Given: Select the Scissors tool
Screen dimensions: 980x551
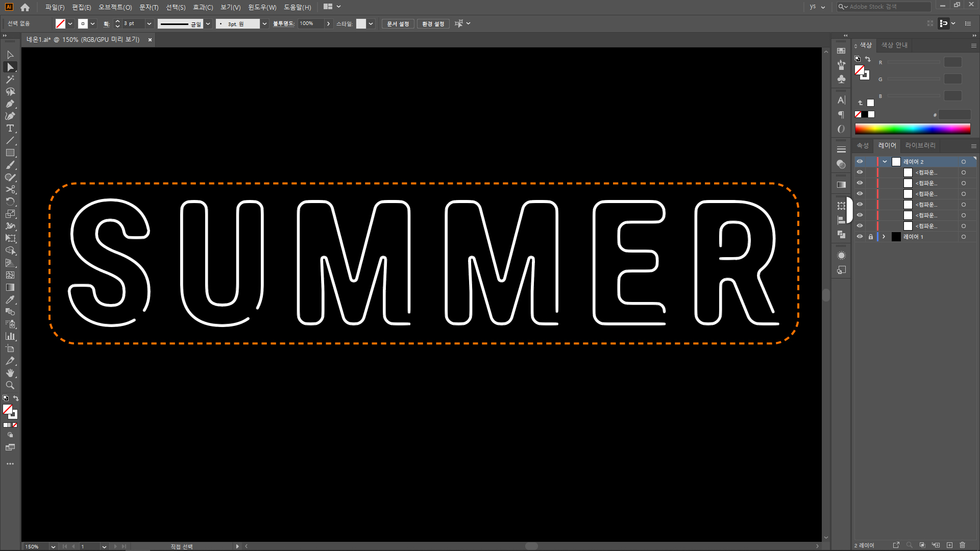Looking at the screenshot, I should (10, 190).
